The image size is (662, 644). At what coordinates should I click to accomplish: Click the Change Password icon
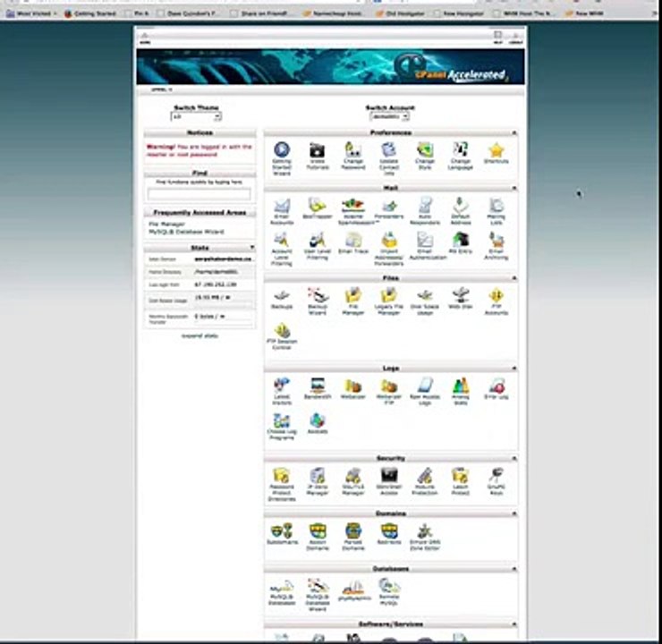[x=353, y=150]
